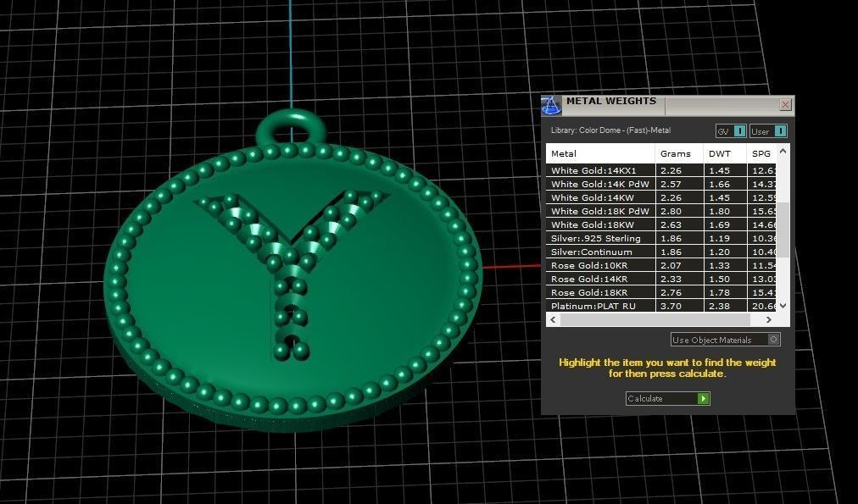Toggle the GV library switch
858x504 pixels.
coord(731,131)
